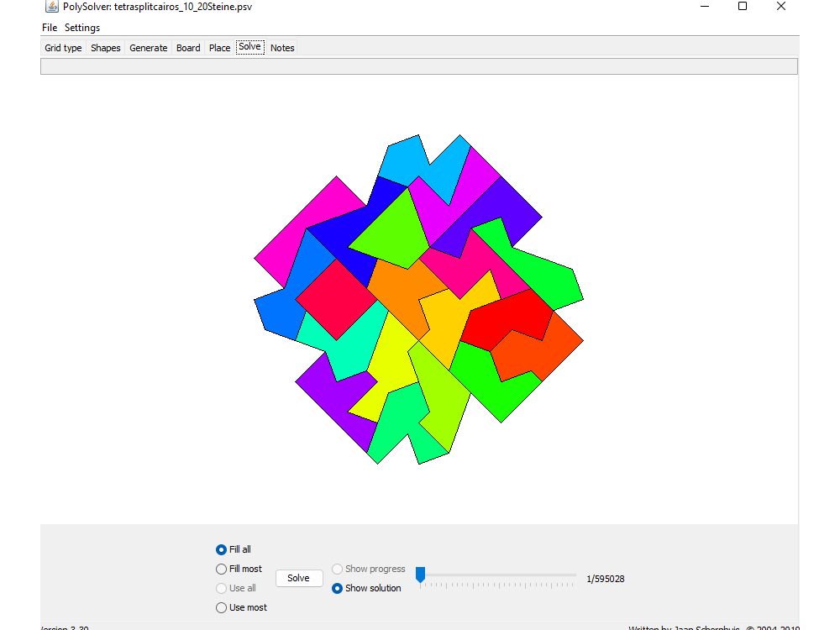Image resolution: width=840 pixels, height=630 pixels.
Task: Open the Notes tab
Action: tap(282, 48)
